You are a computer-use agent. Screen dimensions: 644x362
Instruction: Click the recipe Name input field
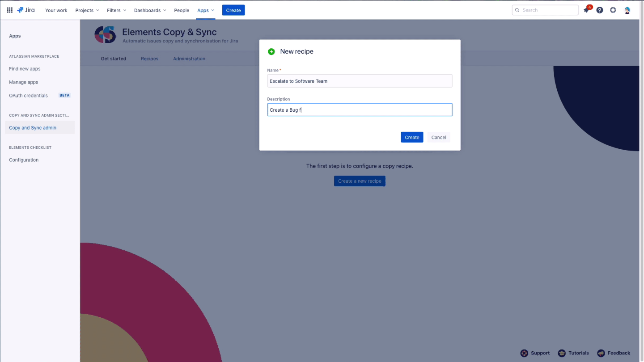[x=360, y=81]
